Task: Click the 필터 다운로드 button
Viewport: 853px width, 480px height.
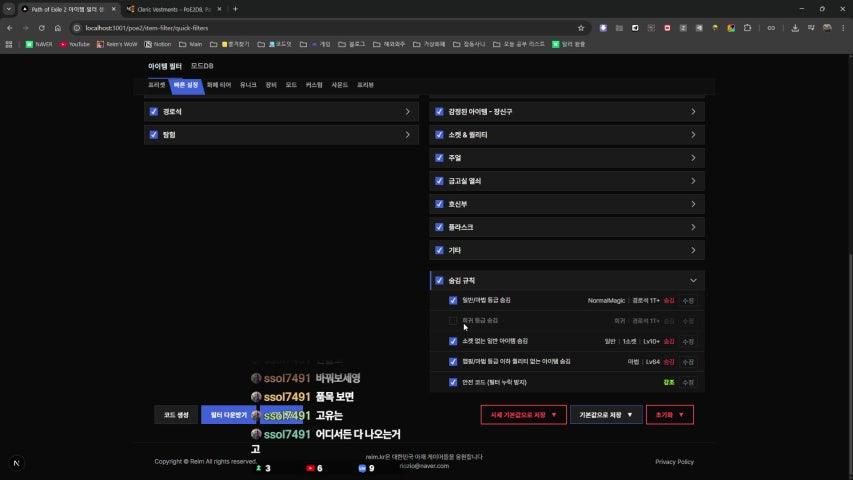Action: coord(229,414)
